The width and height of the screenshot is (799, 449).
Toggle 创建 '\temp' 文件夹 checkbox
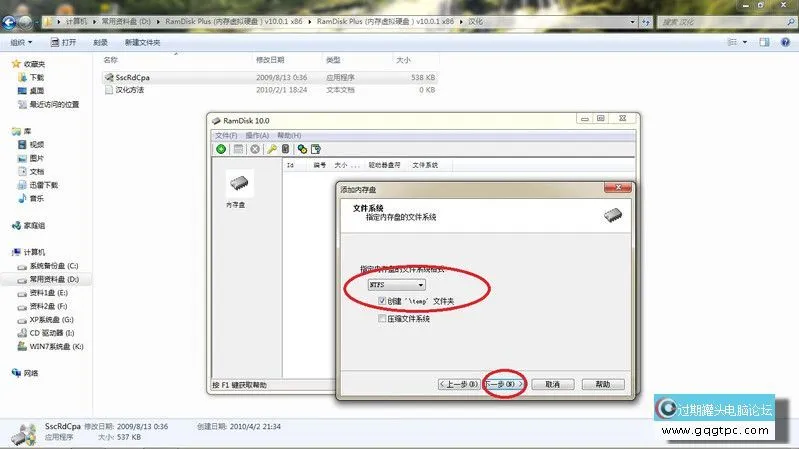click(x=382, y=301)
